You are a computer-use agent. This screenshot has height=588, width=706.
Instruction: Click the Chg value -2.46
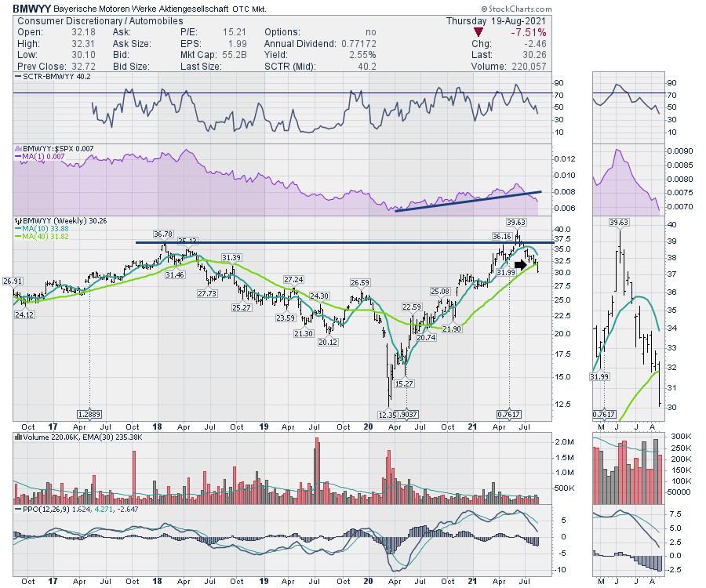[535, 44]
